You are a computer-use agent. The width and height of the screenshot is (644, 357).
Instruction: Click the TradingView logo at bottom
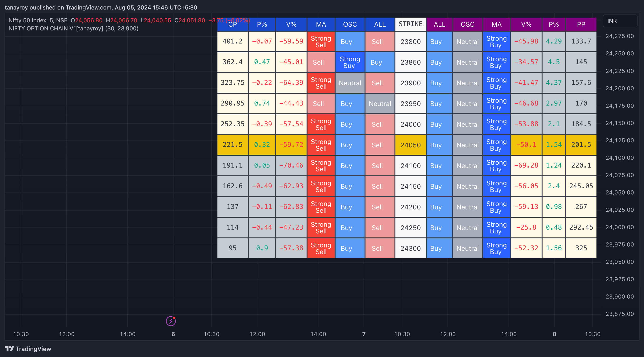pyautogui.click(x=28, y=349)
